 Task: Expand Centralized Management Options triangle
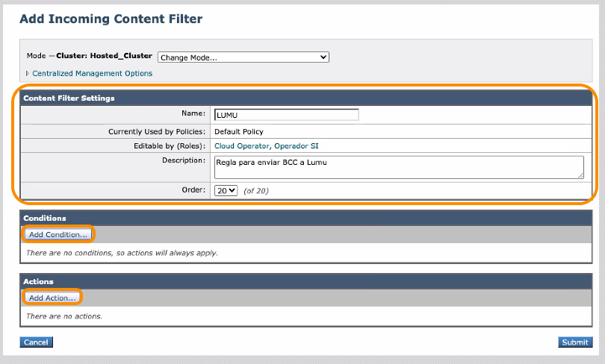coord(28,74)
